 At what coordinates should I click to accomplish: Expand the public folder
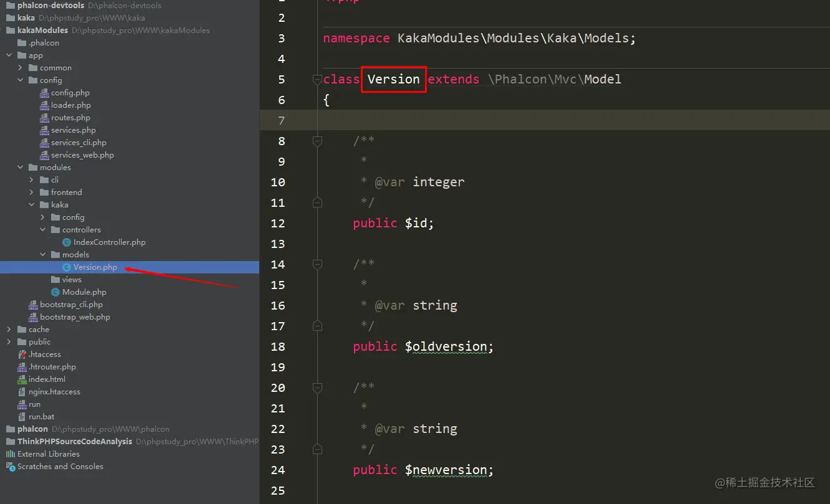click(x=9, y=342)
